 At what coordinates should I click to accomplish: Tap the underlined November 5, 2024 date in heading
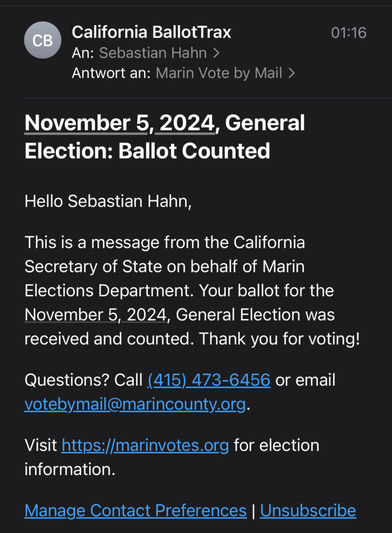coord(119,123)
